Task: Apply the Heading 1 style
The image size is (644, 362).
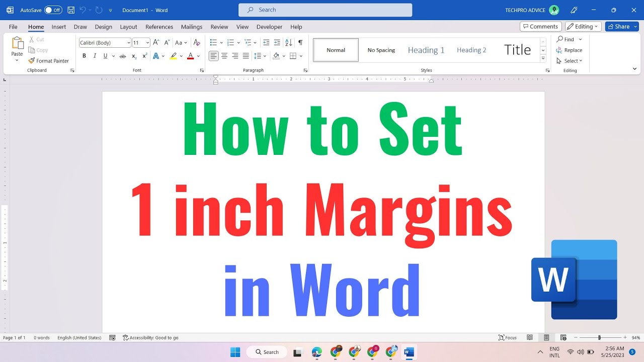Action: coord(426,50)
